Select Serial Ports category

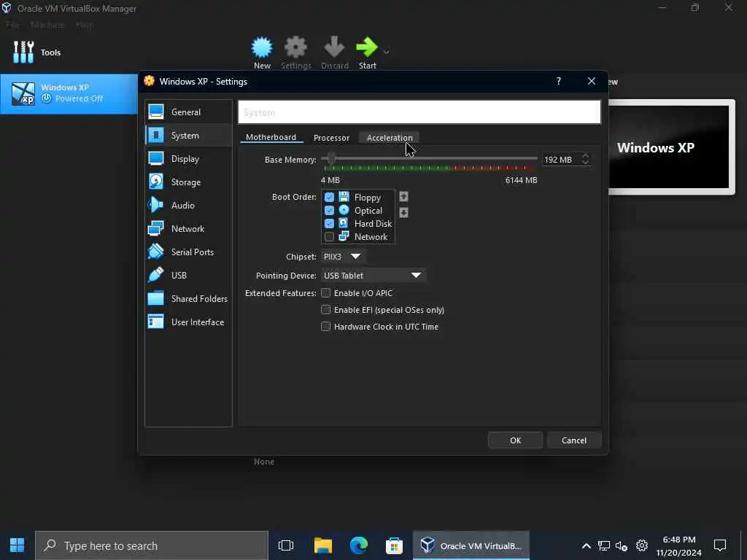tap(188, 252)
